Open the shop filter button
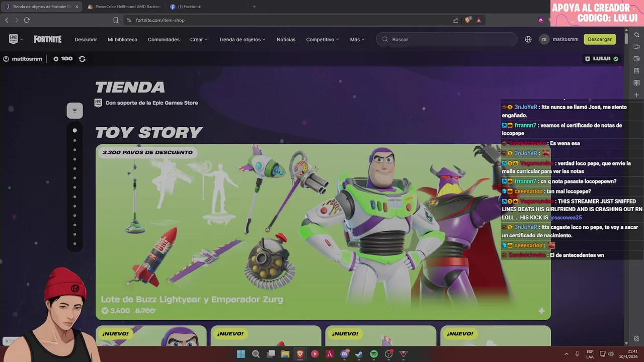This screenshot has width=644, height=362. [x=74, y=111]
